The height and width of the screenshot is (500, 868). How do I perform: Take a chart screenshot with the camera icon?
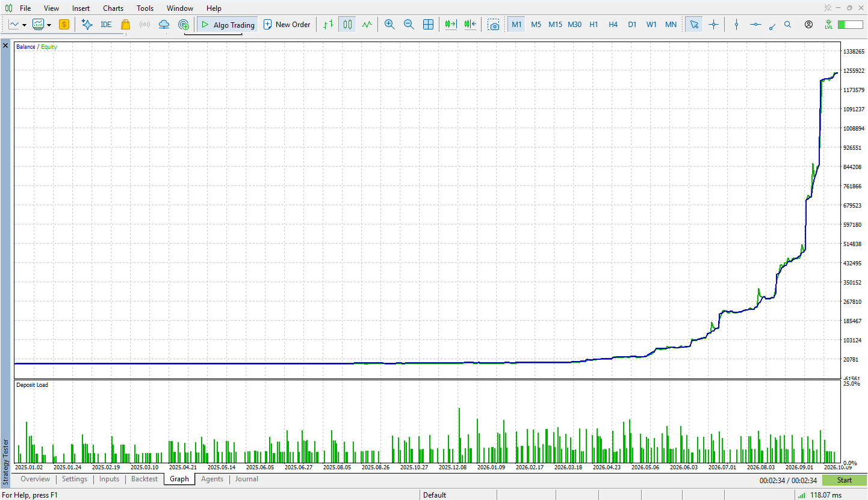click(494, 25)
